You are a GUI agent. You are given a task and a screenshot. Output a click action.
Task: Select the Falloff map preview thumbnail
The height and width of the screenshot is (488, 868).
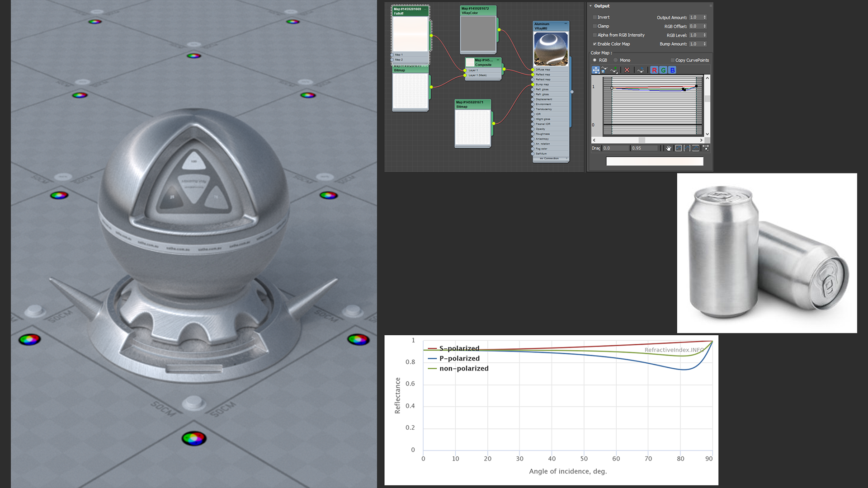[x=410, y=34]
